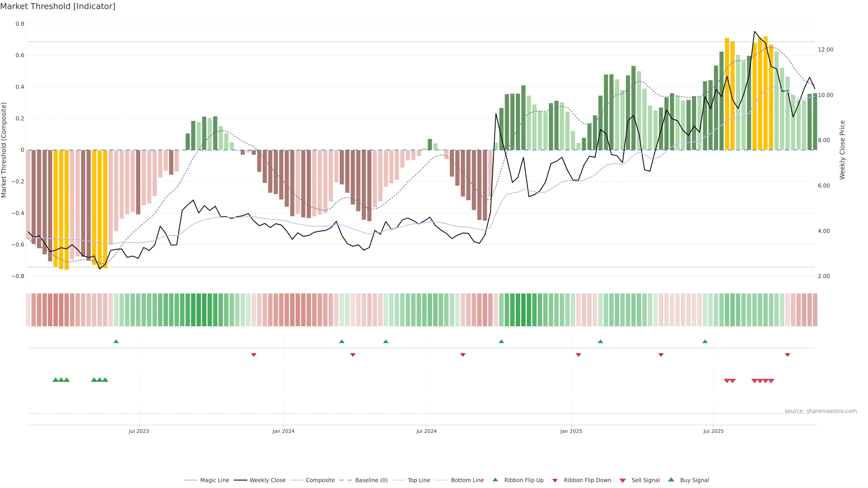The height and width of the screenshot is (488, 868).
Task: Click the first green Ribbon Flip Up marker
Action: [x=116, y=342]
